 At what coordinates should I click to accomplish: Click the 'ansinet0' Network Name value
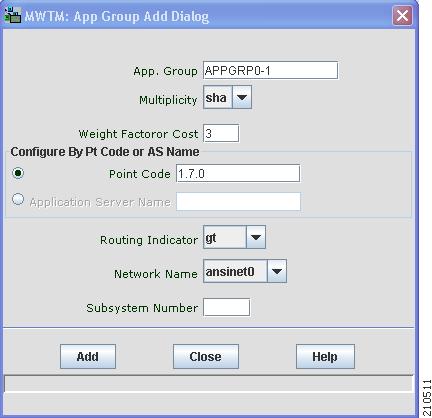click(x=235, y=271)
